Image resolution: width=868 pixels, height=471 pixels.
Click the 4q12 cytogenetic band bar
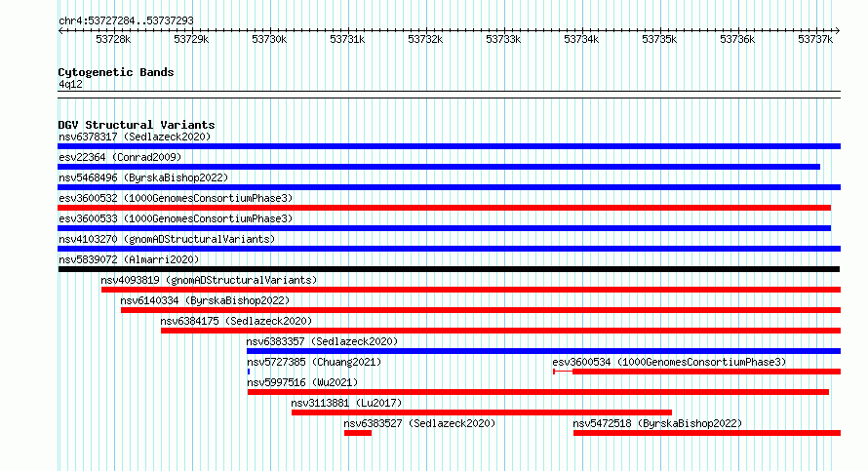coord(449,95)
